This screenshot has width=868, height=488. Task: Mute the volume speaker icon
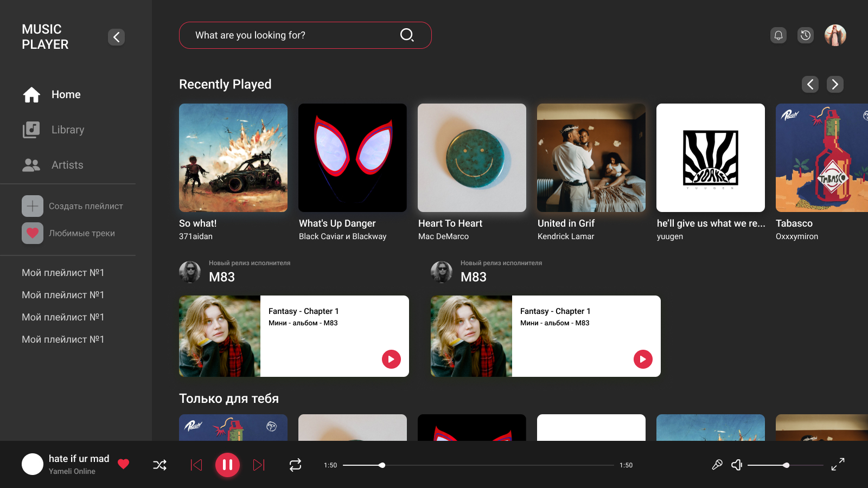(x=737, y=465)
